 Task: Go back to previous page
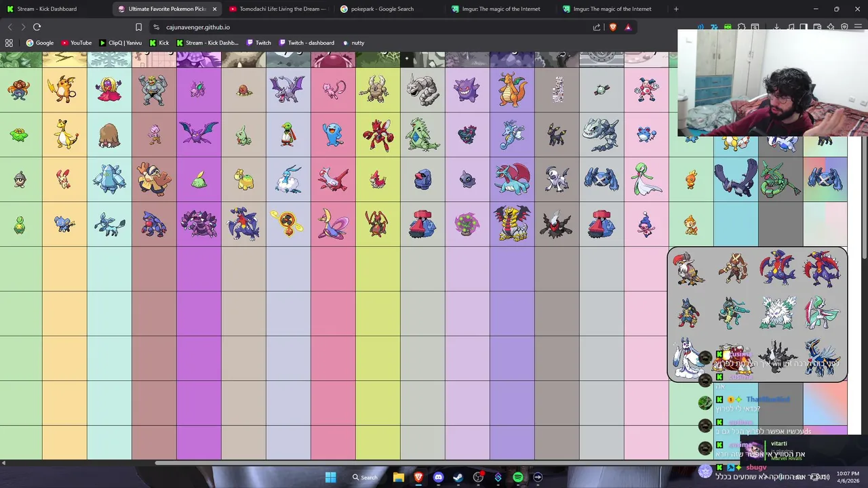pos(9,27)
